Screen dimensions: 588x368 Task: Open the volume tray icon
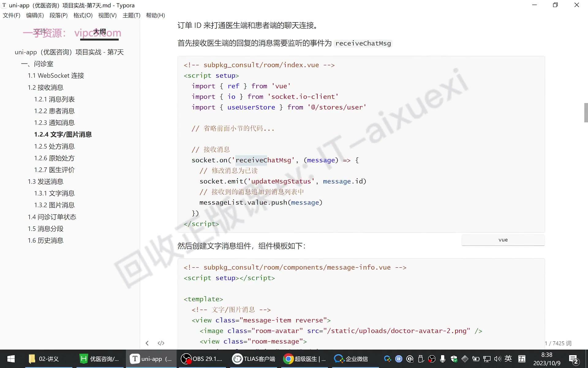click(x=497, y=359)
